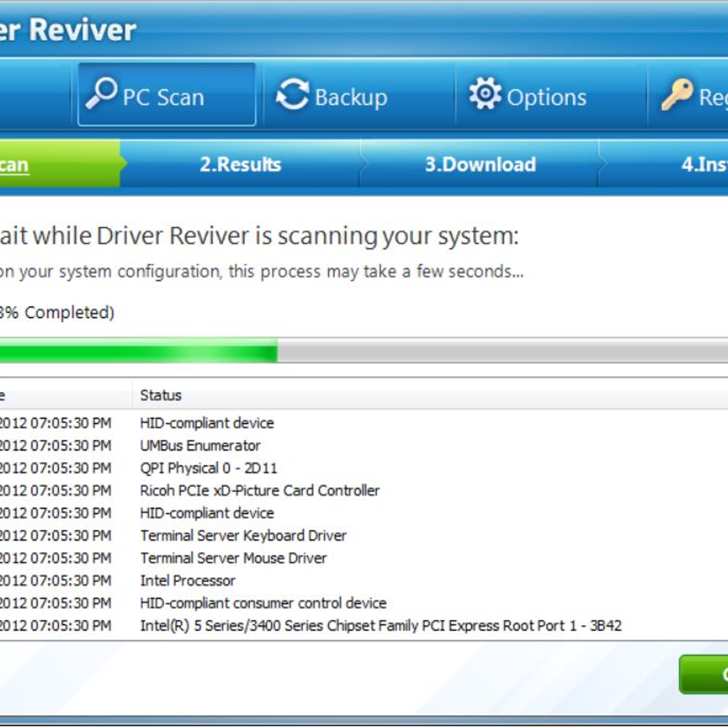Select the QPI Physical 0 - 2D11 entry
Image resolution: width=728 pixels, height=728 pixels.
click(x=208, y=468)
